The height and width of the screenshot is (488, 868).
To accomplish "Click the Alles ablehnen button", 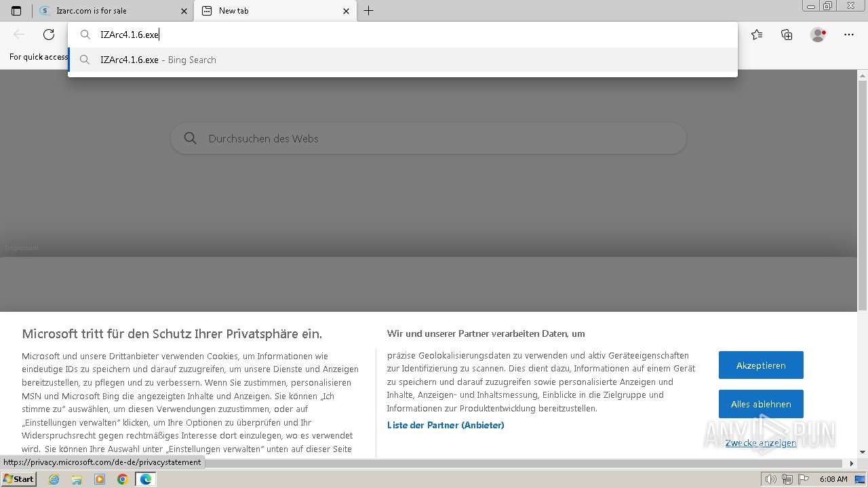I will (x=761, y=404).
